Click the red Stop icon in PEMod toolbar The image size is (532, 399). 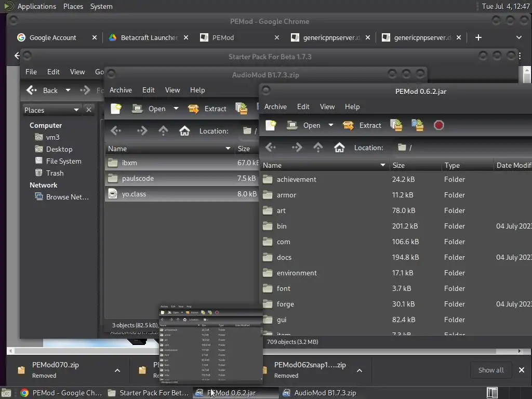tap(438, 125)
